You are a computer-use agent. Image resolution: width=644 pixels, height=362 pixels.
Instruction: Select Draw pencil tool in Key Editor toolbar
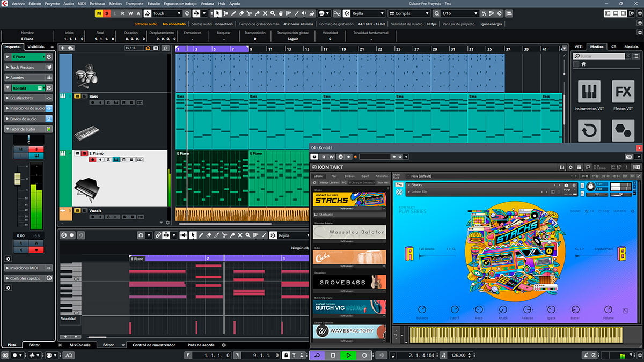point(201,235)
